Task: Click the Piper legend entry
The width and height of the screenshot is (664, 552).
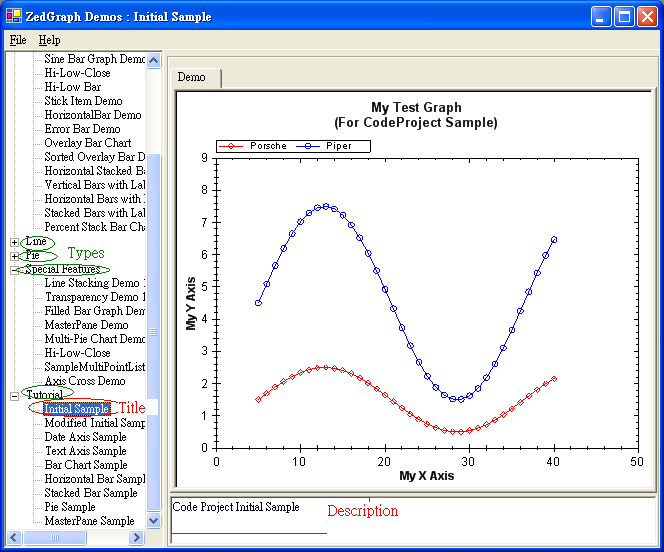Action: (324, 146)
